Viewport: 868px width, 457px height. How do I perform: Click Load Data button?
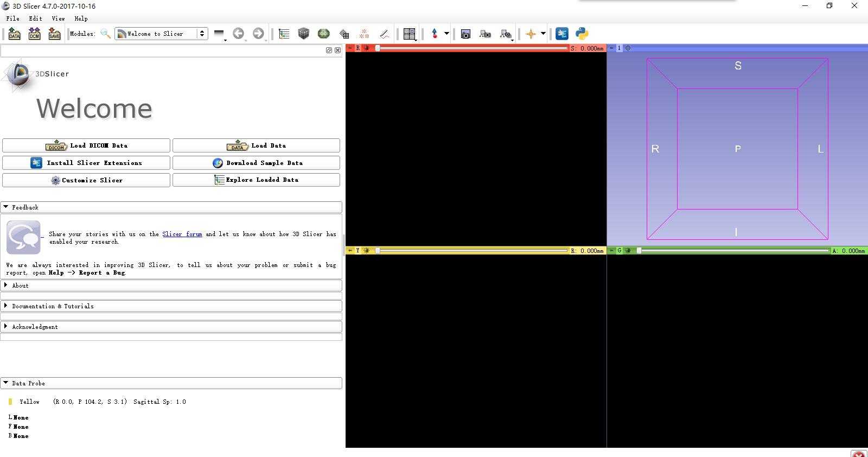[x=256, y=145]
